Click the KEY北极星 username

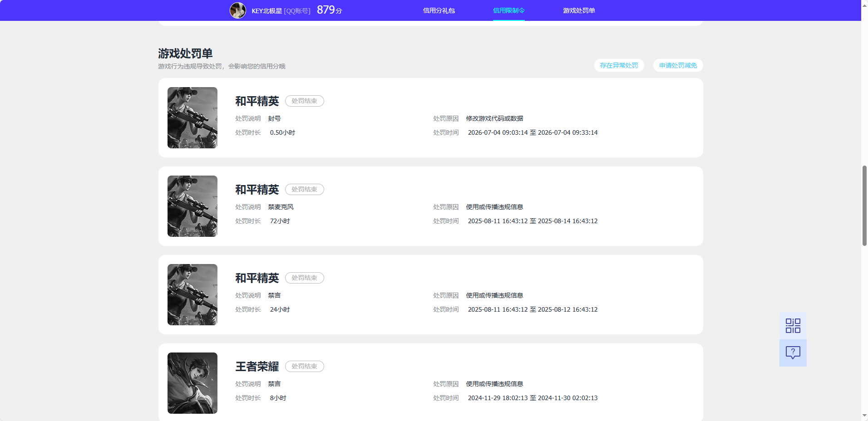266,11
